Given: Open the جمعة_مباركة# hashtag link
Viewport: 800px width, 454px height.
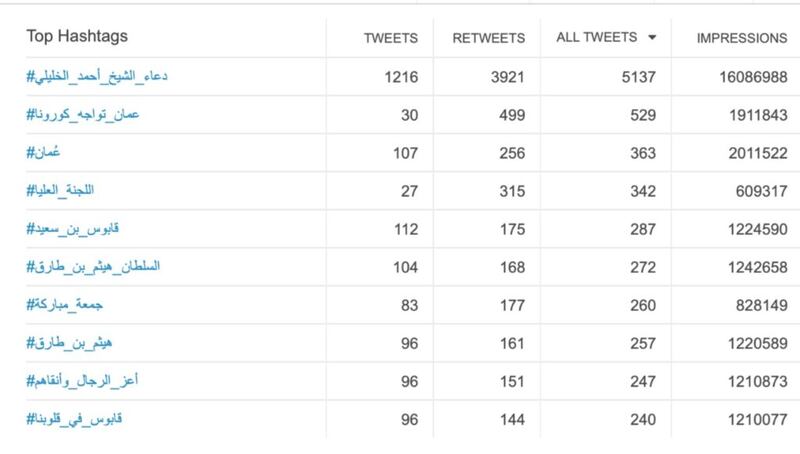Looking at the screenshot, I should (x=68, y=305).
